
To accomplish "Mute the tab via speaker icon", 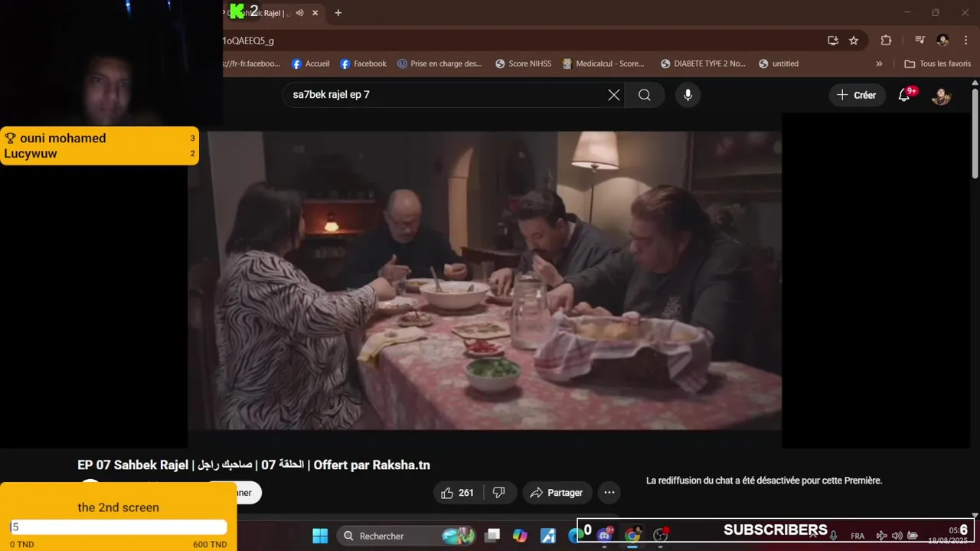I will pos(300,13).
